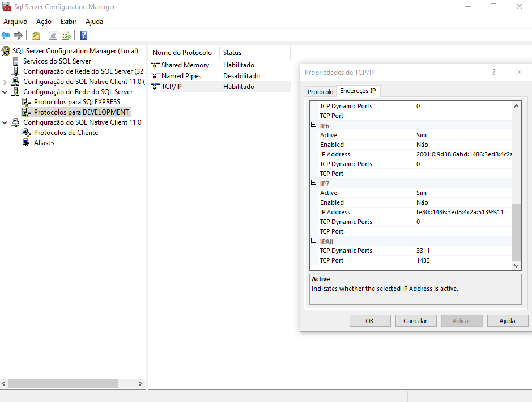
Task: Select the Endereços IP tab
Action: (x=358, y=91)
